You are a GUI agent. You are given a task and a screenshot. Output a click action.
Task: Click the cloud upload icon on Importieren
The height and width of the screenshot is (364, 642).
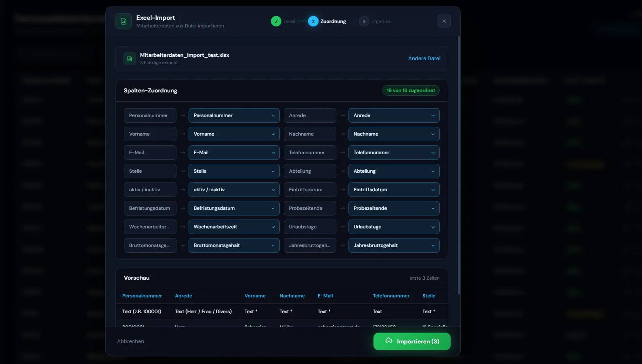389,341
